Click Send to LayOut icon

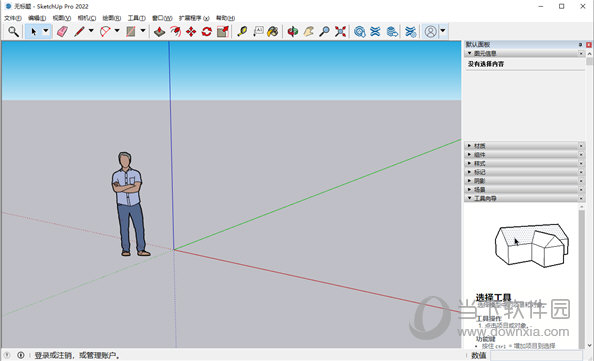pyautogui.click(x=392, y=31)
